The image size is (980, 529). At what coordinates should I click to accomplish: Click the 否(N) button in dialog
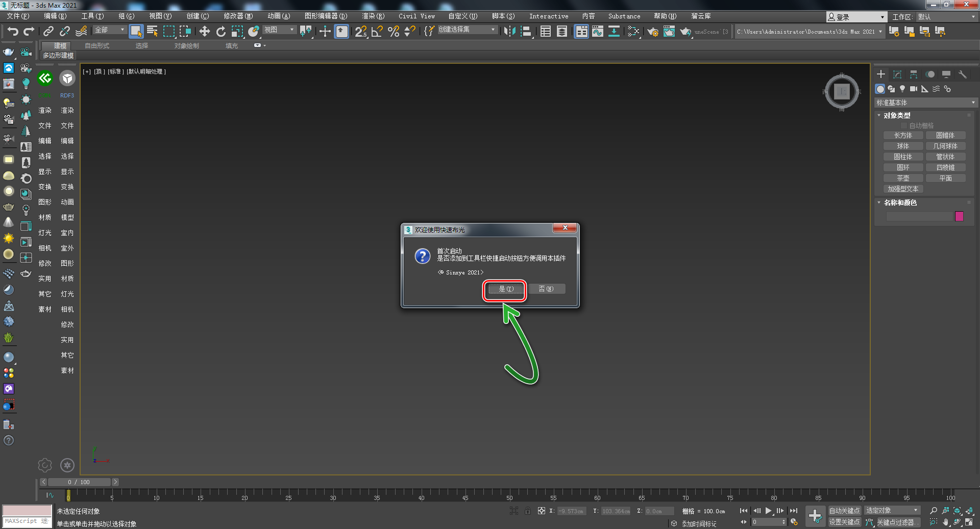point(546,289)
